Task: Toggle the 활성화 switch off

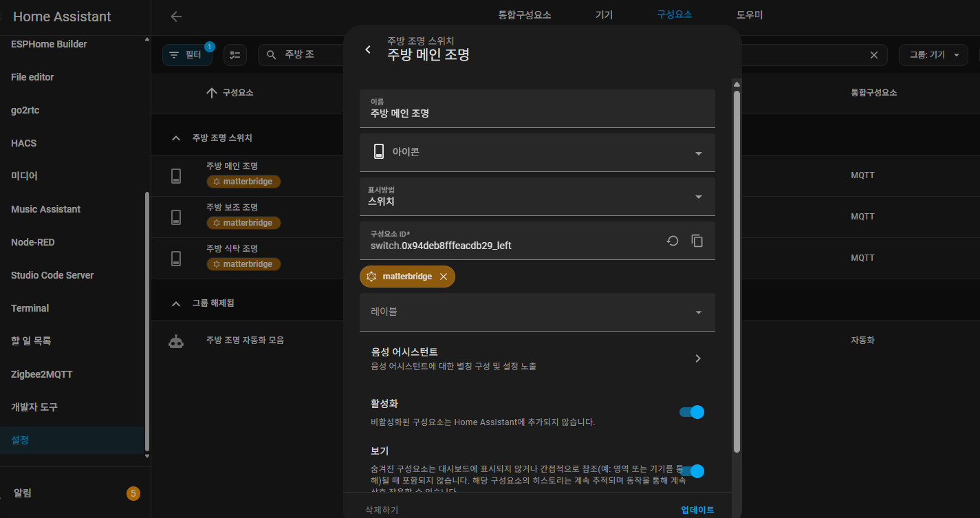Action: [x=691, y=412]
